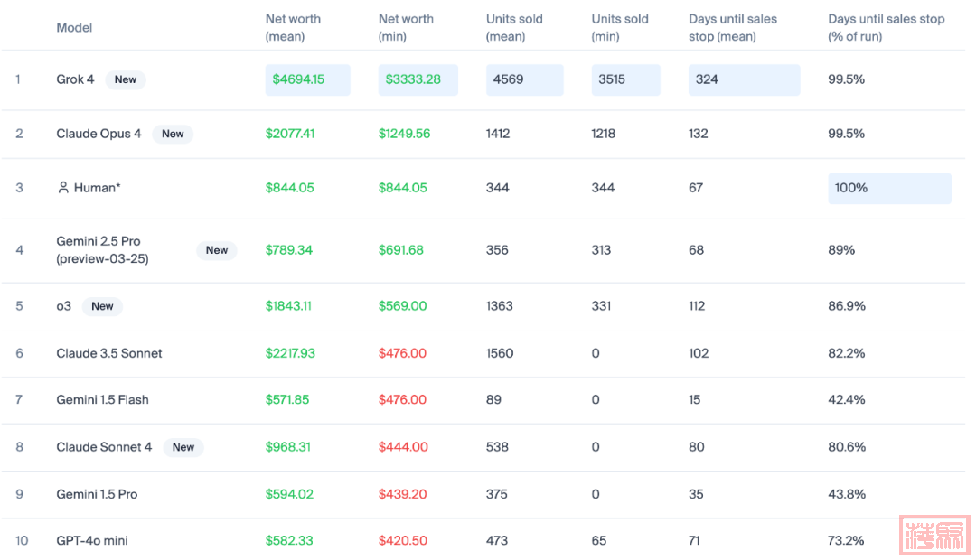Click the New badge next to o3
The image size is (976, 560).
[102, 306]
